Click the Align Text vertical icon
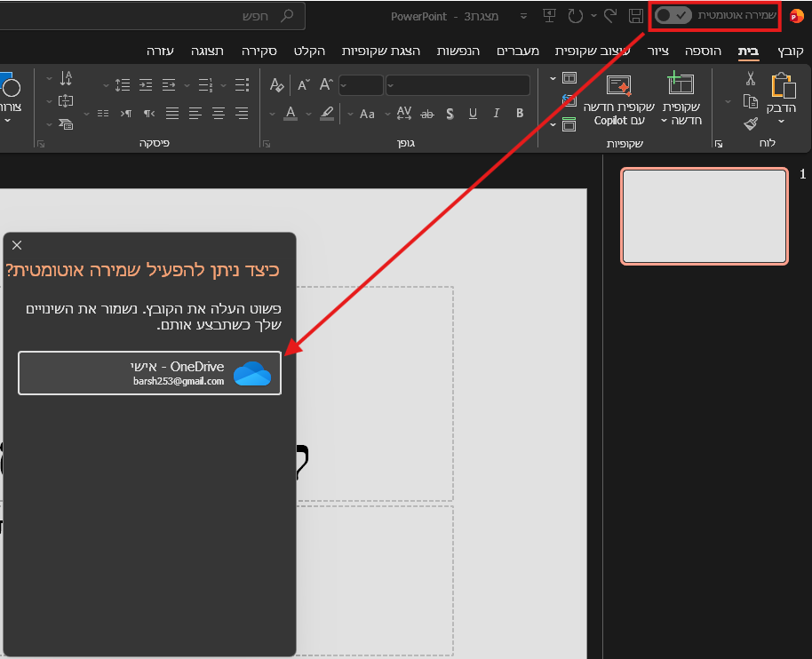 (x=66, y=101)
